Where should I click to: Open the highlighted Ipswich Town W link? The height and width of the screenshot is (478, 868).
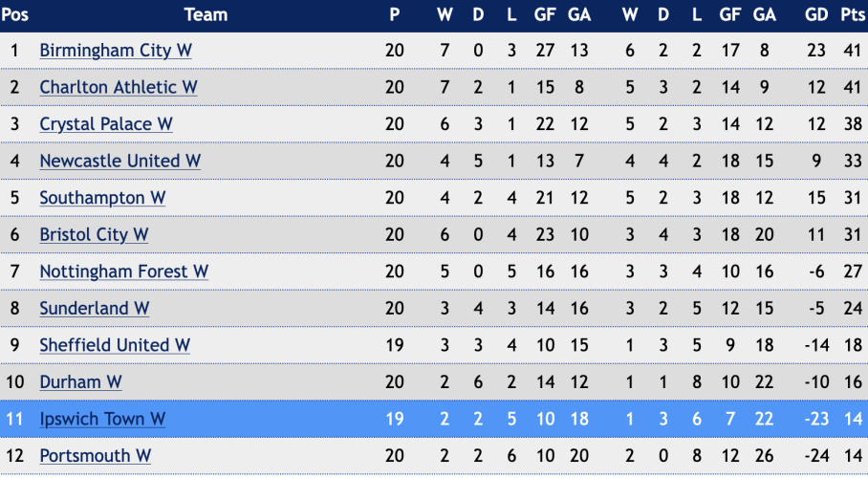(x=102, y=419)
